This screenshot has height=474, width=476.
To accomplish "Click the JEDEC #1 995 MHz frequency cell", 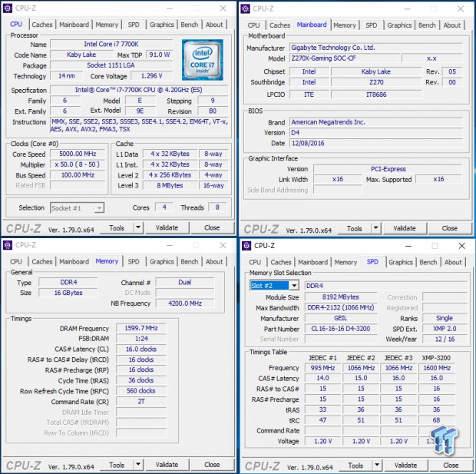I will 322,368.
